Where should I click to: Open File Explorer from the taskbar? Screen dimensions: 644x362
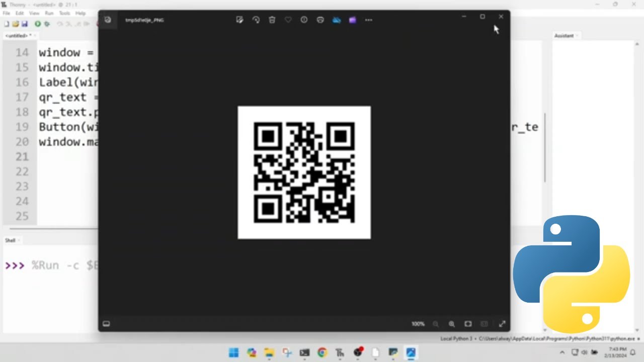tap(269, 352)
